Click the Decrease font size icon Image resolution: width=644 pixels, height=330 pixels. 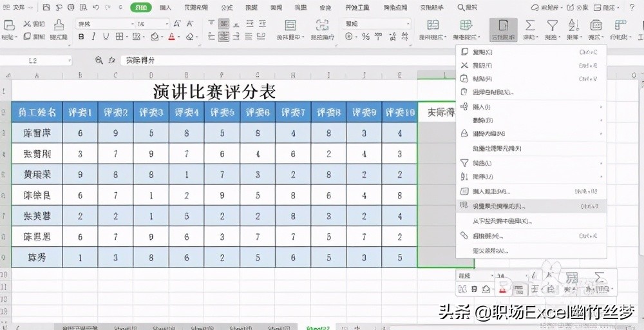pyautogui.click(x=189, y=24)
